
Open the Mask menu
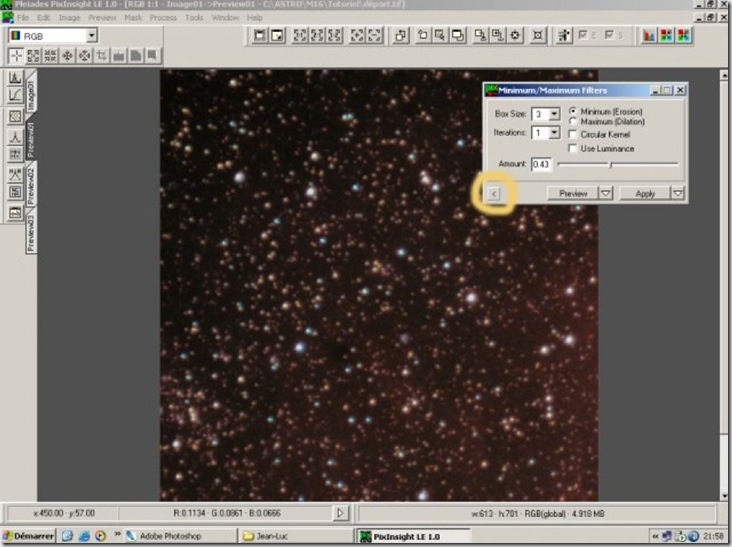pyautogui.click(x=133, y=17)
